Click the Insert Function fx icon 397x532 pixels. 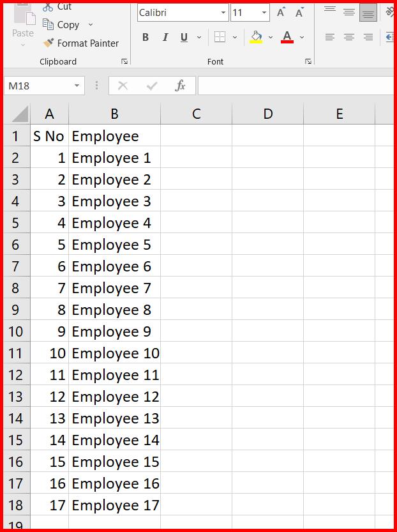pyautogui.click(x=180, y=85)
